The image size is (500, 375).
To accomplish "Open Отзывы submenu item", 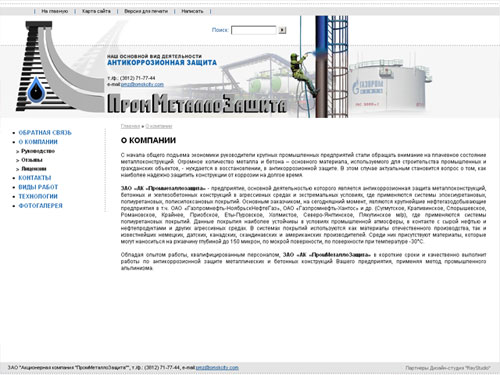I will (x=32, y=160).
